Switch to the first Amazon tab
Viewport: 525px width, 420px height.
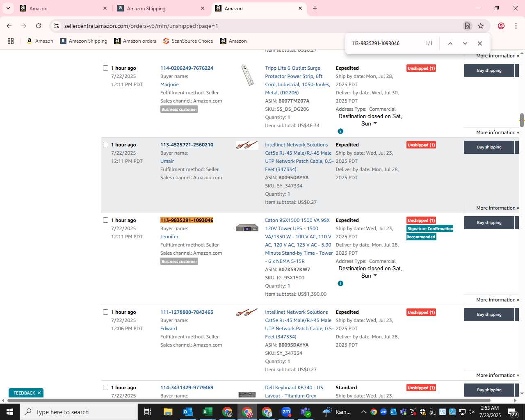tap(62, 8)
